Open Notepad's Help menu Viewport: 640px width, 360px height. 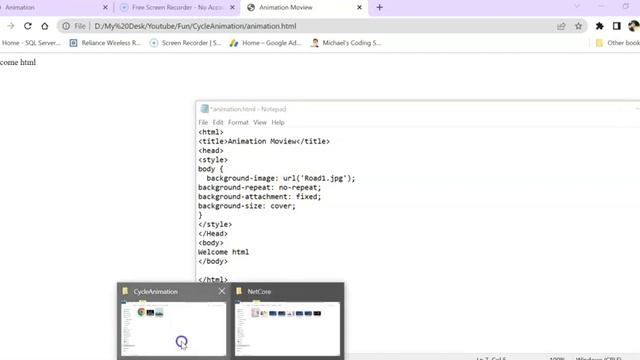tap(278, 122)
